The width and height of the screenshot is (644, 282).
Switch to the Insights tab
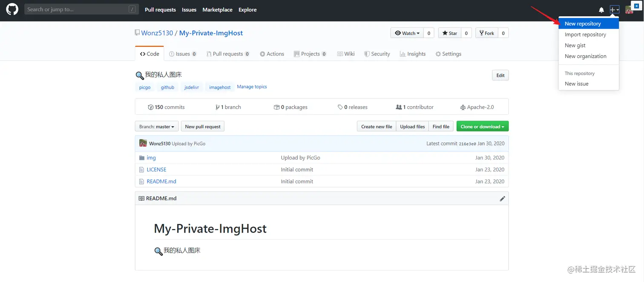(413, 54)
